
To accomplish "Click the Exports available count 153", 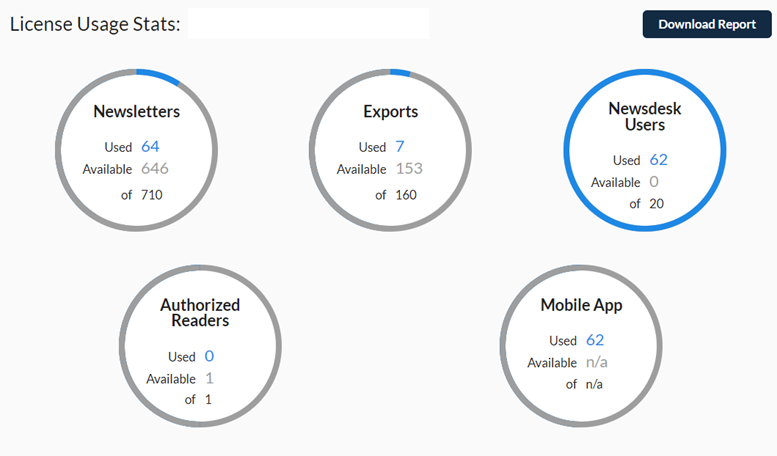I will [409, 169].
